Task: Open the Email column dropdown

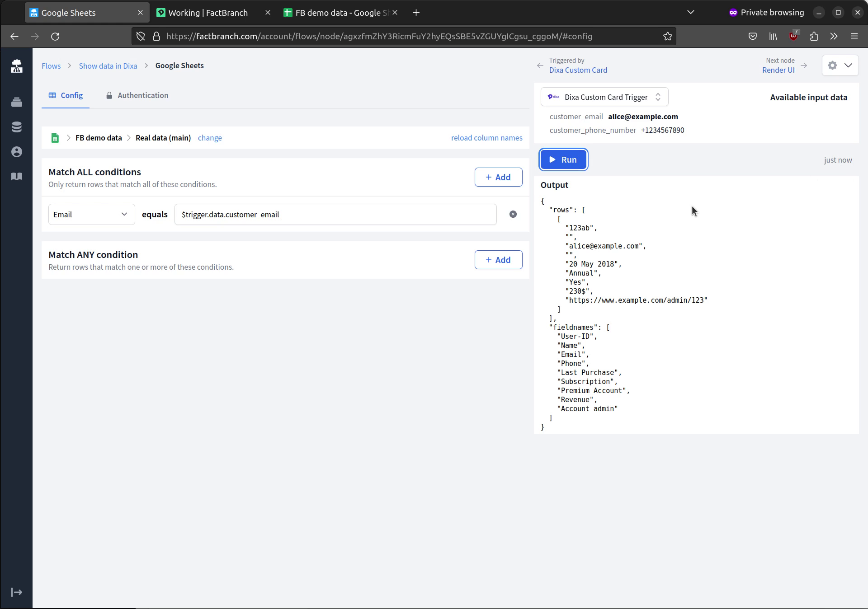Action: click(x=91, y=214)
